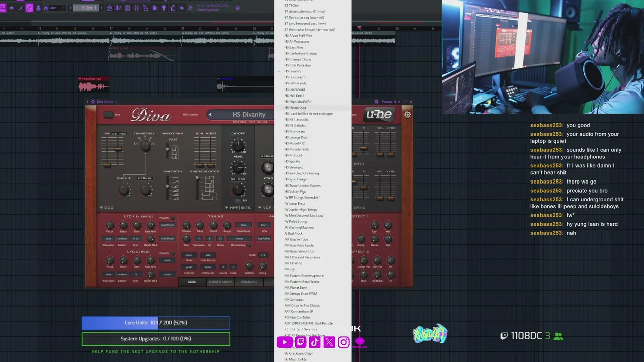Open Presets menu in plugin title bar
644x362 pixels.
click(387, 102)
